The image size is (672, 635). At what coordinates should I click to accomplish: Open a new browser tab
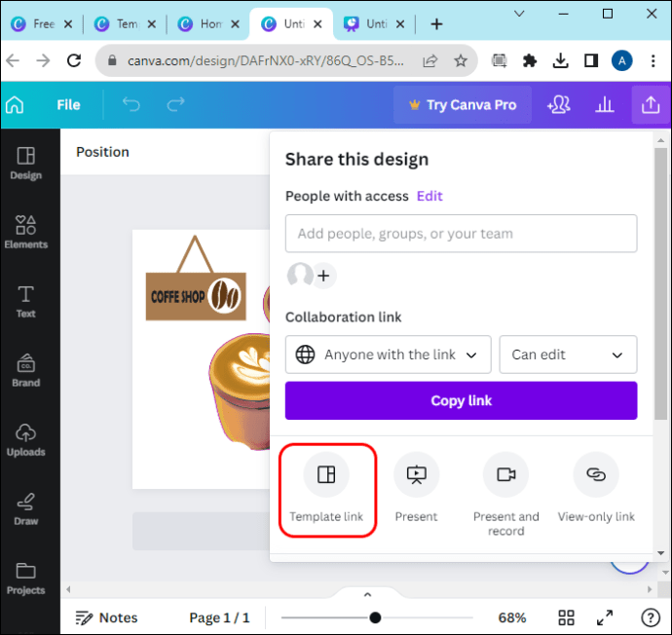pyautogui.click(x=436, y=24)
